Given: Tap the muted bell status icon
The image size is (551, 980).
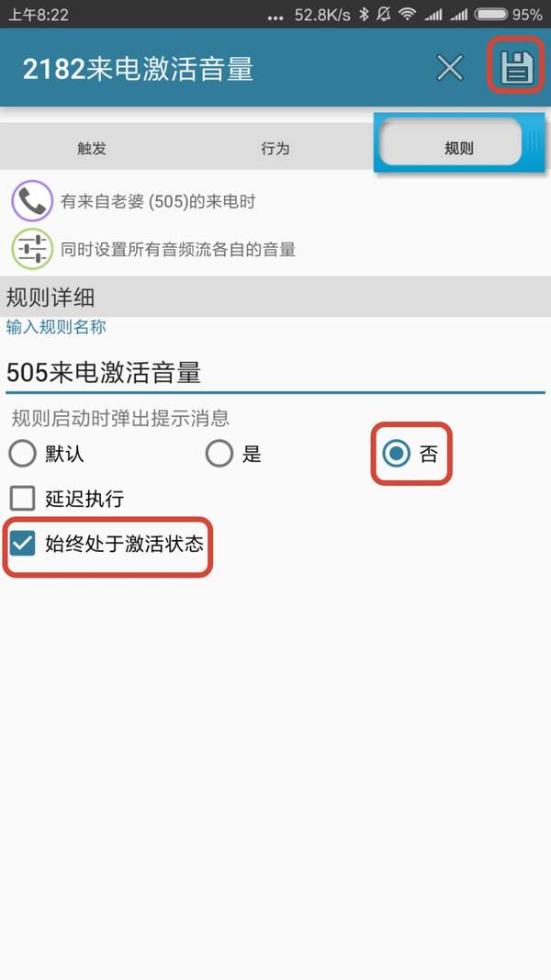Looking at the screenshot, I should click(384, 15).
